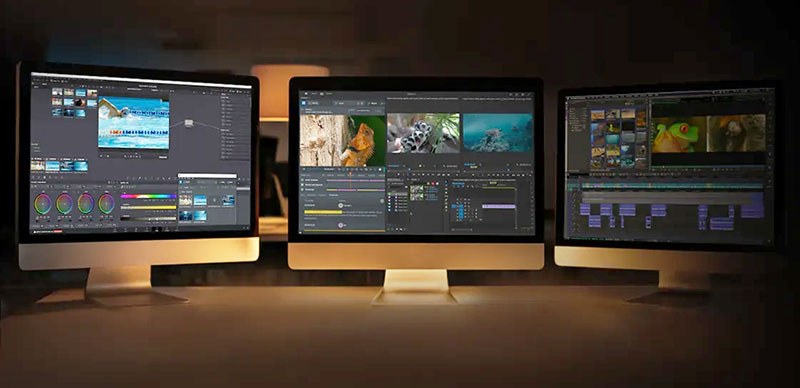Adjust the Gain (third) color wheel
This screenshot has height=388, width=800.
point(86,203)
